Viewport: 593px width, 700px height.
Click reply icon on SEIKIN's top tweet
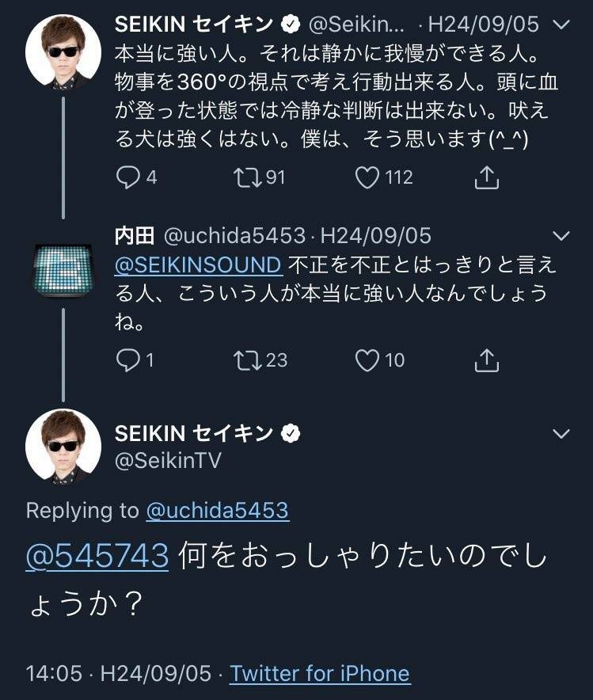tap(128, 177)
